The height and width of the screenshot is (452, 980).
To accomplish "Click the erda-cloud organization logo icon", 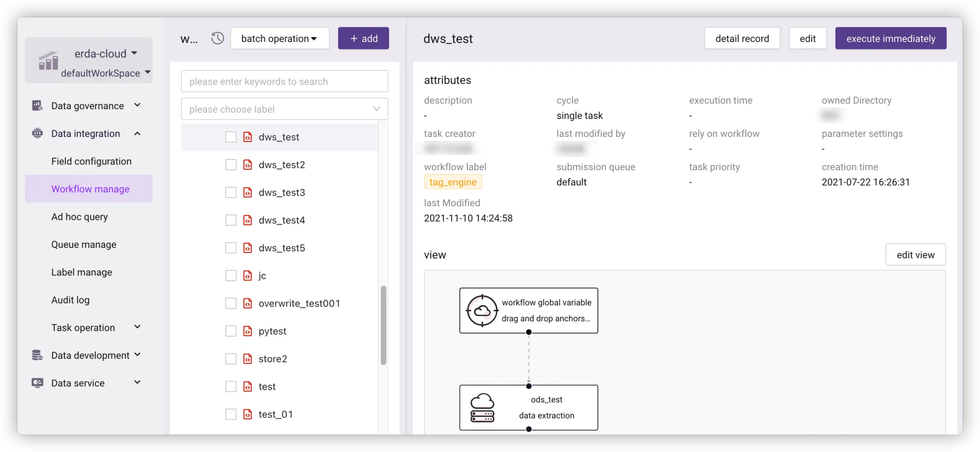I will [x=48, y=61].
